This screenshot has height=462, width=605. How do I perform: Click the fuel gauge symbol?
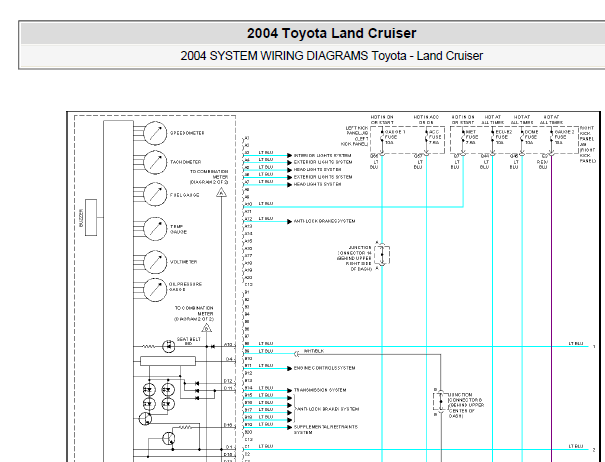[155, 195]
